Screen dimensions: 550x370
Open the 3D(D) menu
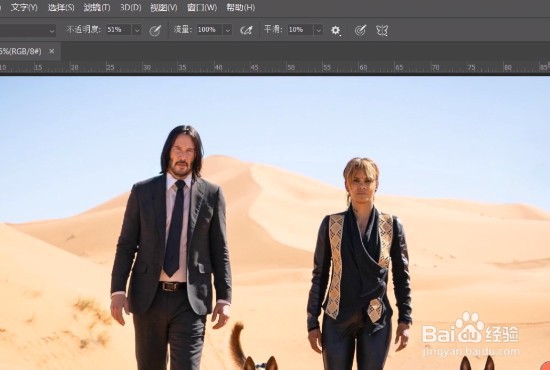tap(130, 7)
